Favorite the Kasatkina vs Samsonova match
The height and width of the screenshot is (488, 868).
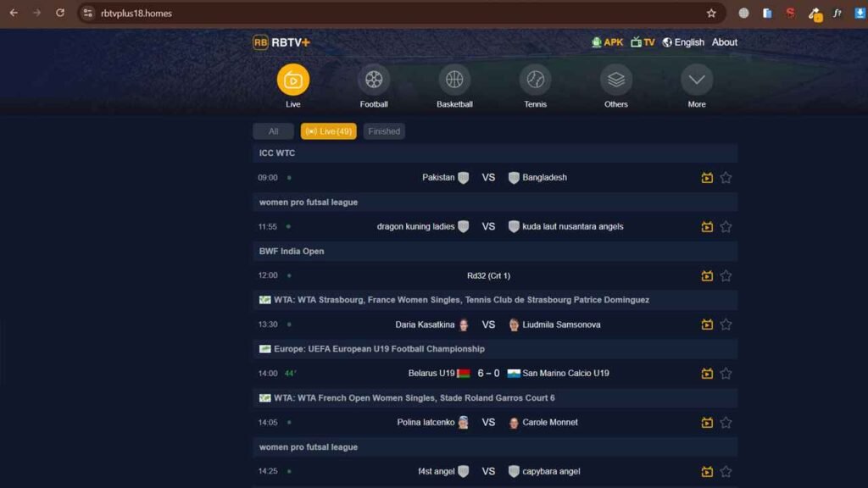(726, 324)
